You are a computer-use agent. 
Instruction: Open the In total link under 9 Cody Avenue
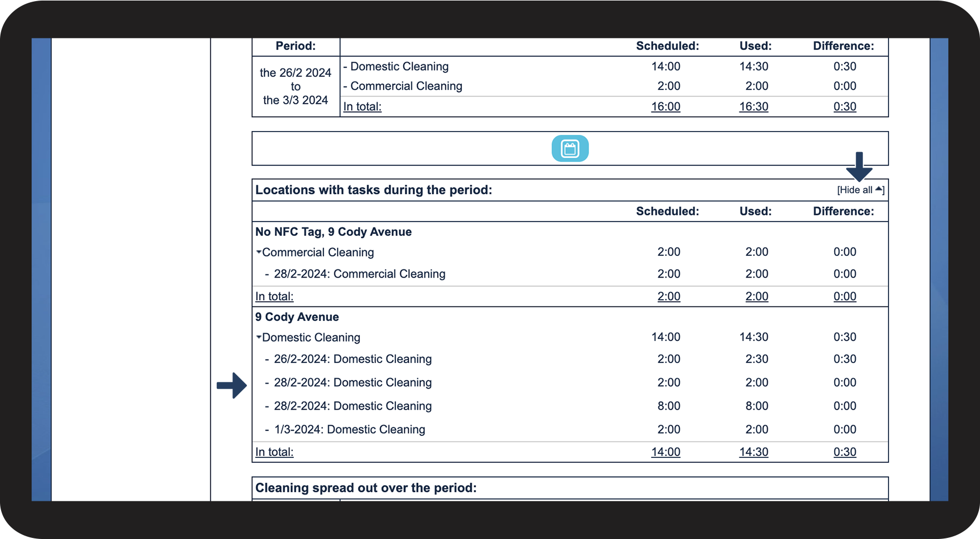pyautogui.click(x=275, y=452)
